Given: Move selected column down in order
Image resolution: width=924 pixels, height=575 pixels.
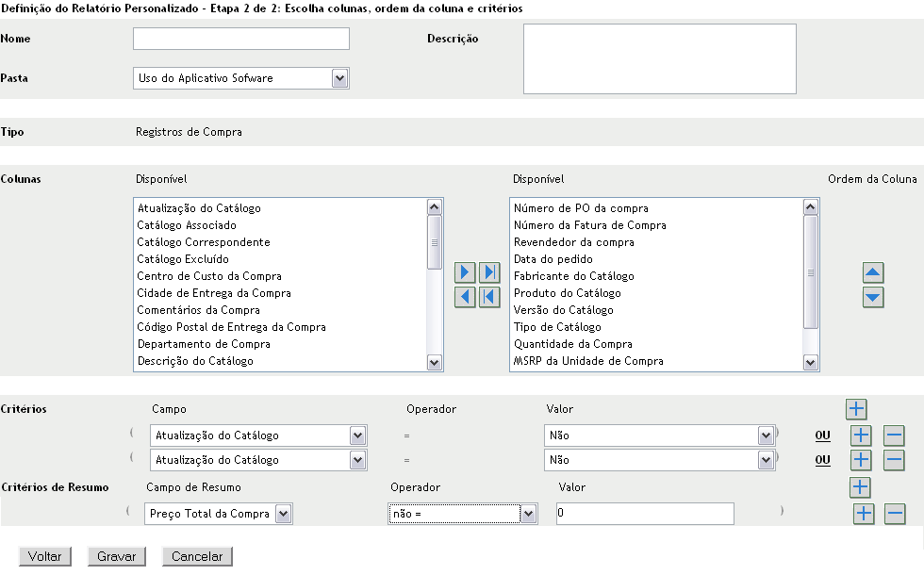Looking at the screenshot, I should pyautogui.click(x=873, y=297).
